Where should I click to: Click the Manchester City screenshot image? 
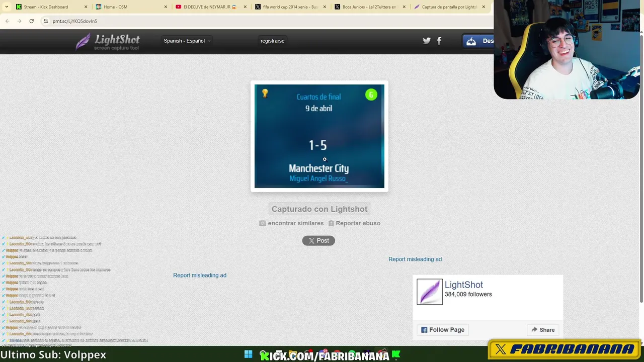pyautogui.click(x=319, y=136)
